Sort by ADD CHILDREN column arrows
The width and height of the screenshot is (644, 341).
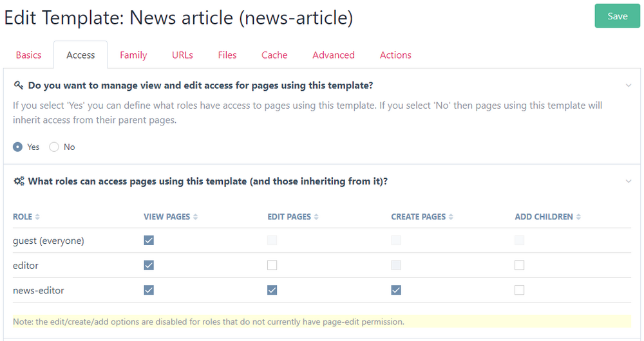pos(578,217)
